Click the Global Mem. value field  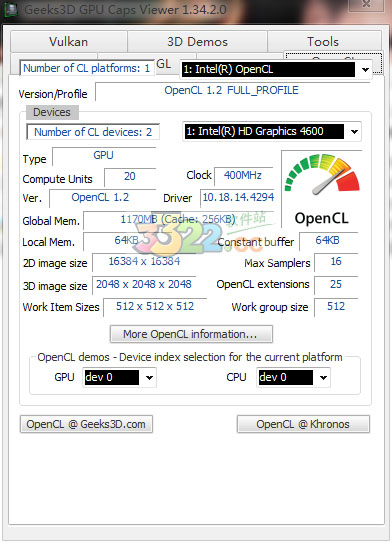(179, 220)
